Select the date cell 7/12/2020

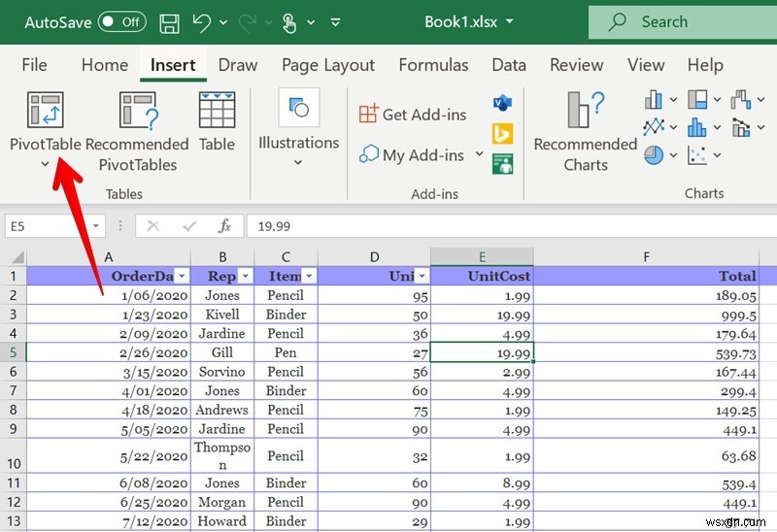[109, 521]
